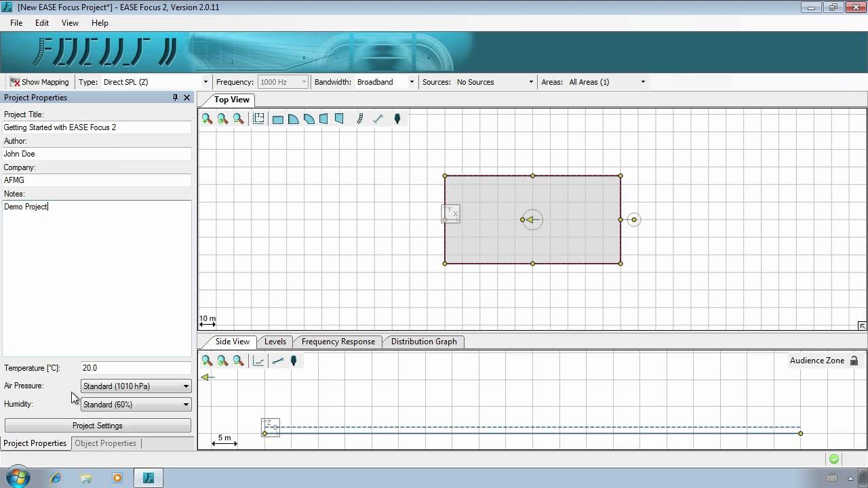Pin the Project Properties panel
868x488 pixels.
click(x=175, y=98)
